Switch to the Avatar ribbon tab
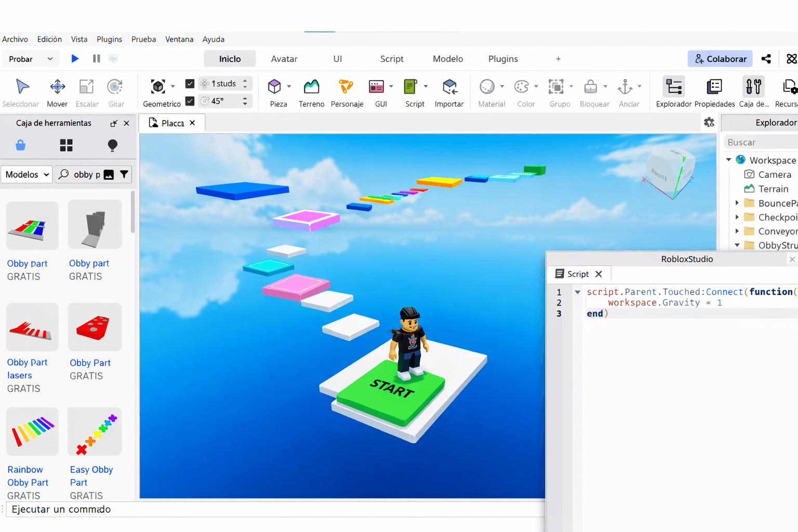This screenshot has width=798, height=532. (x=284, y=59)
